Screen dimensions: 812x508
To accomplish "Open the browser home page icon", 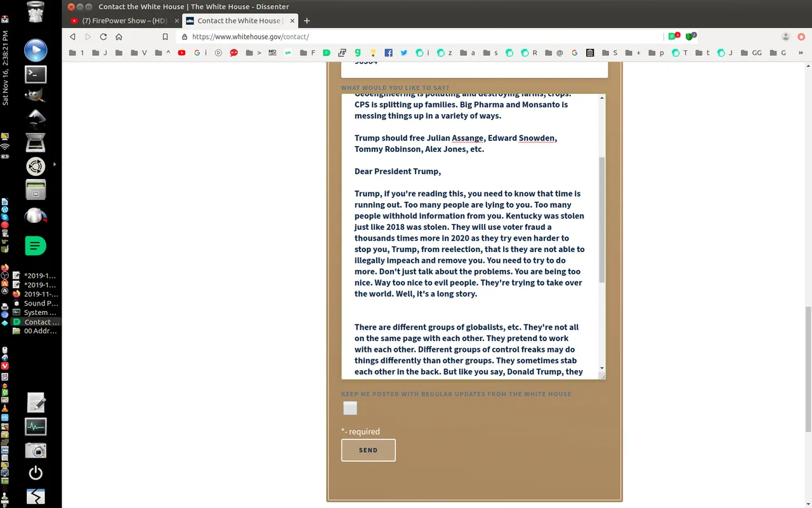I will (x=119, y=37).
